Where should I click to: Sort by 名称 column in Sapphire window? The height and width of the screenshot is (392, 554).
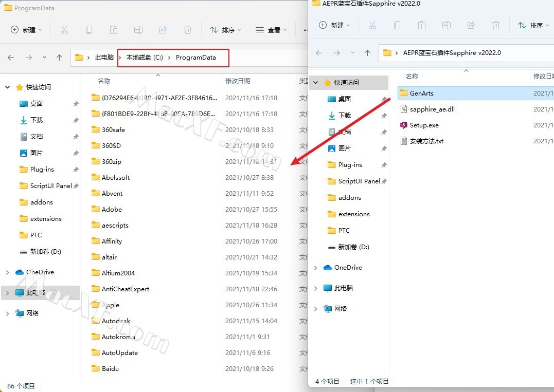(412, 76)
